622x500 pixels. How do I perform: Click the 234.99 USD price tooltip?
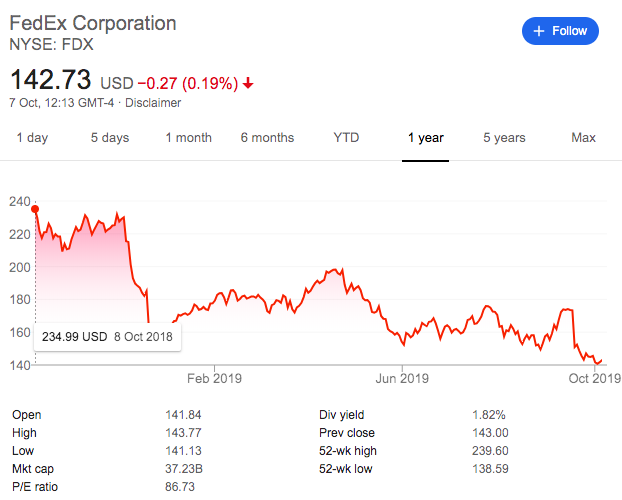click(108, 337)
